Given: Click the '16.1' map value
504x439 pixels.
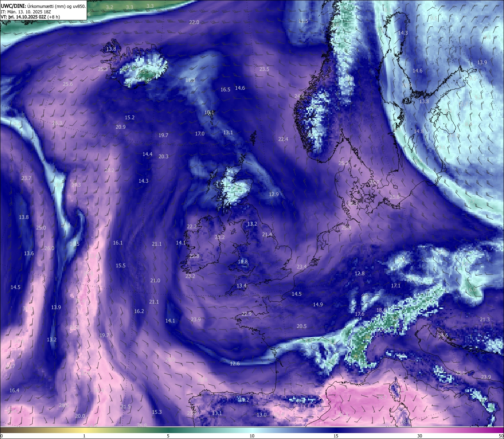Looking at the screenshot, I should pyautogui.click(x=118, y=243).
